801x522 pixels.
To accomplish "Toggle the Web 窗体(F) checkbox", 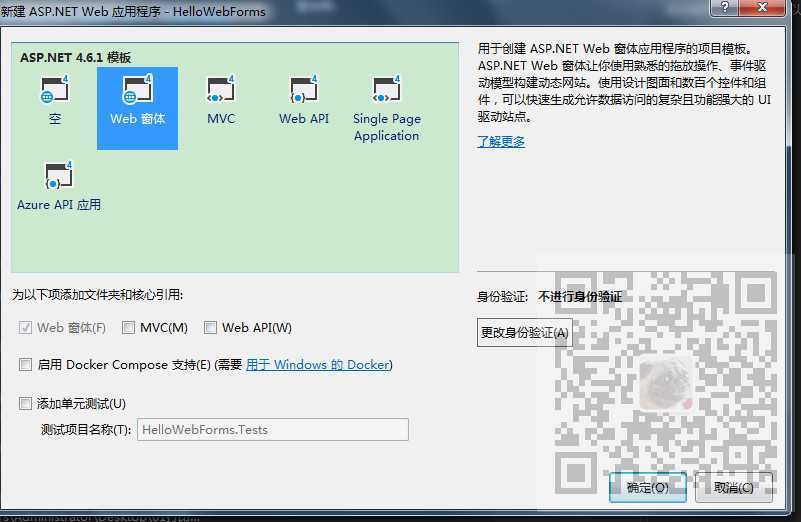I will pyautogui.click(x=25, y=327).
